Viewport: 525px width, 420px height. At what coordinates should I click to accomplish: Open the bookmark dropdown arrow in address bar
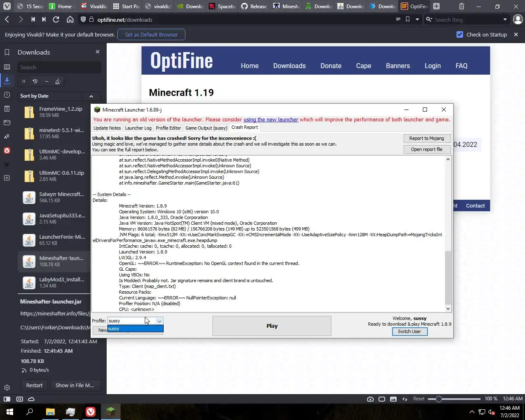(417, 19)
